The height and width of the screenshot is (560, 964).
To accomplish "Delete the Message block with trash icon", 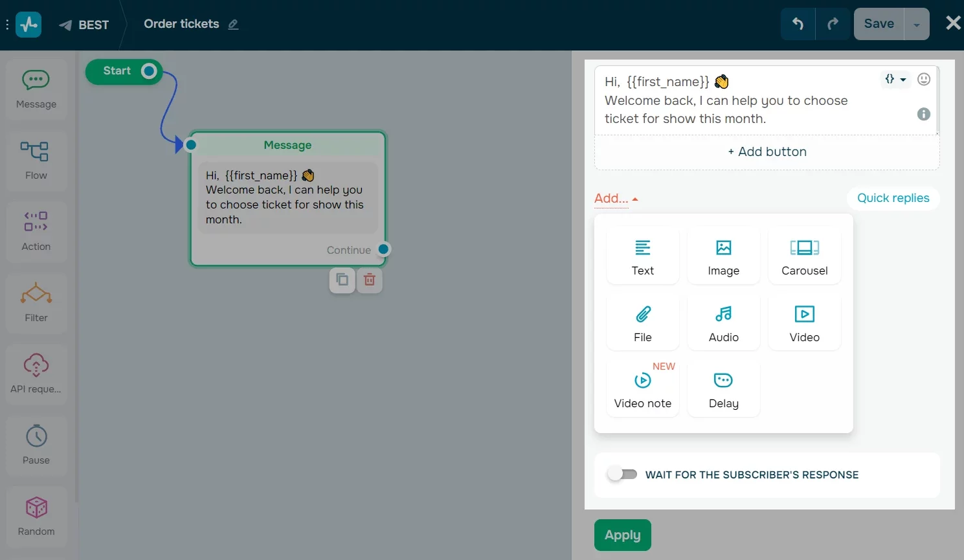I will (x=369, y=280).
